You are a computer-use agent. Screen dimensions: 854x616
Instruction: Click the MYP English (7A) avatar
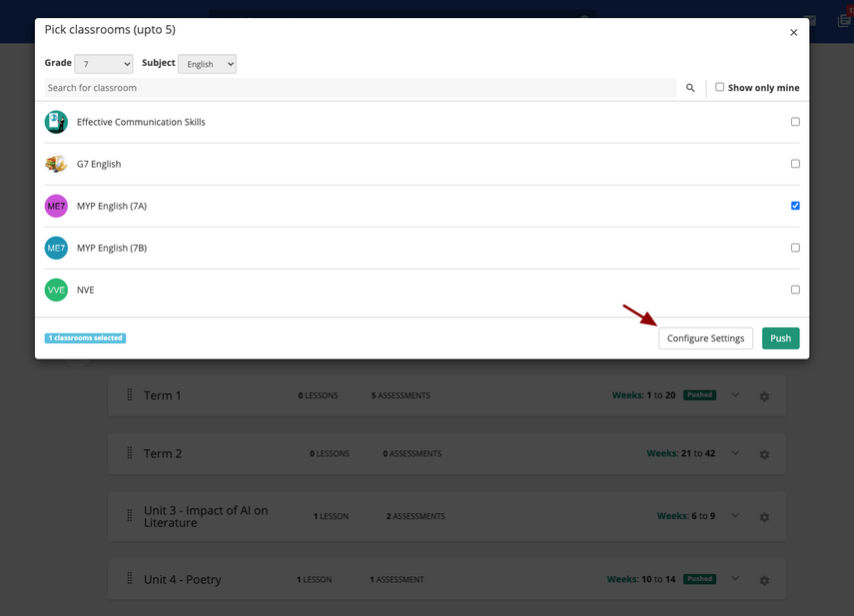[56, 206]
